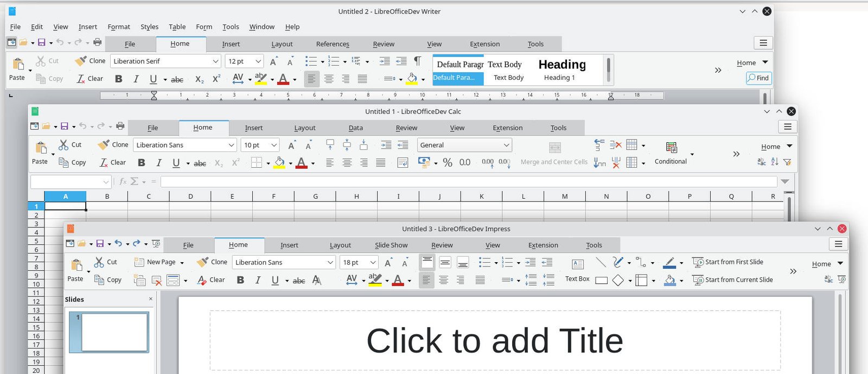Image resolution: width=868 pixels, height=374 pixels.
Task: Select column E header in Calc
Action: [232, 196]
